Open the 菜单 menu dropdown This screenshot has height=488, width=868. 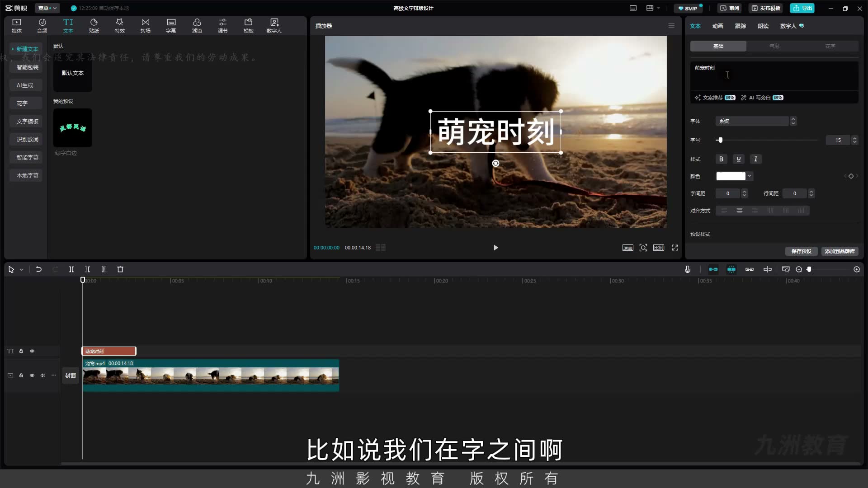47,8
